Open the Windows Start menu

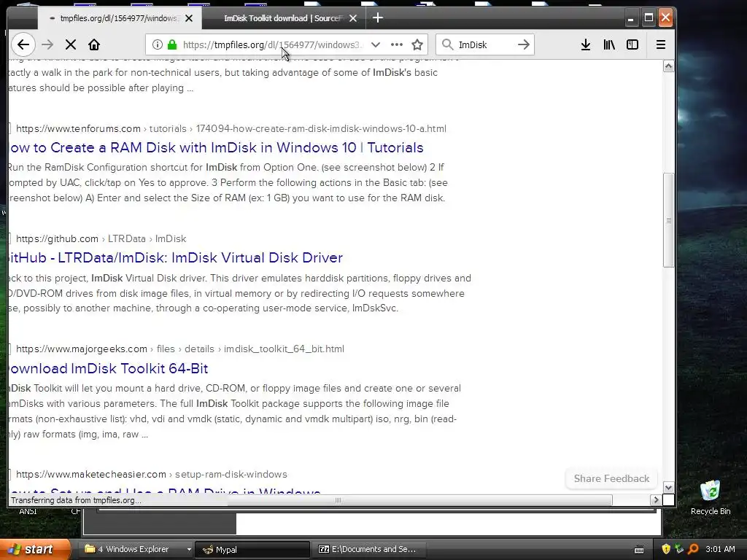point(35,549)
